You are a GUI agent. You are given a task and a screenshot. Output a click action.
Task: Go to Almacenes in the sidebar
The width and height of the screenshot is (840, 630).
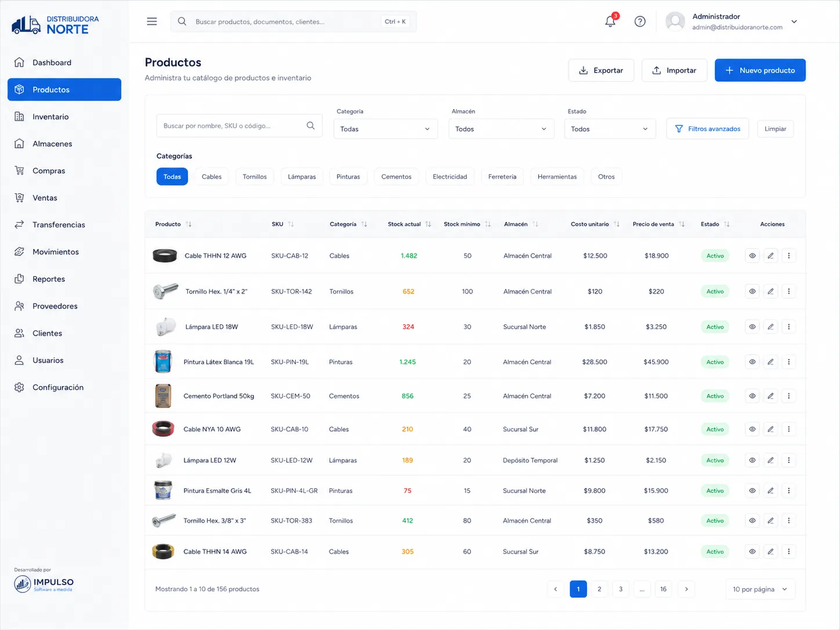[64, 144]
